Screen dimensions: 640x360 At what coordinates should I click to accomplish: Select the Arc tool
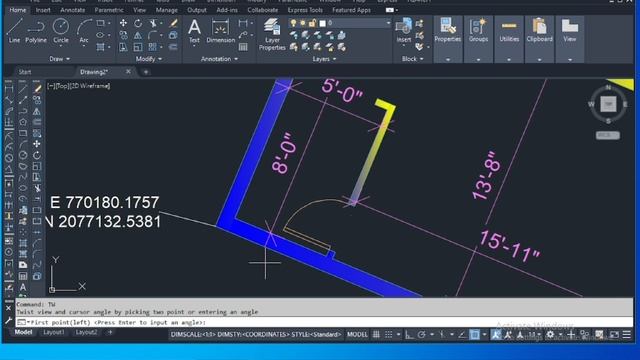click(x=84, y=30)
